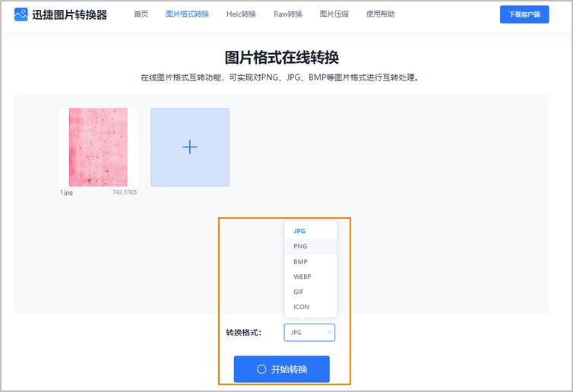This screenshot has height=392, width=573.
Task: Pick GIF from format list
Action: [311, 292]
